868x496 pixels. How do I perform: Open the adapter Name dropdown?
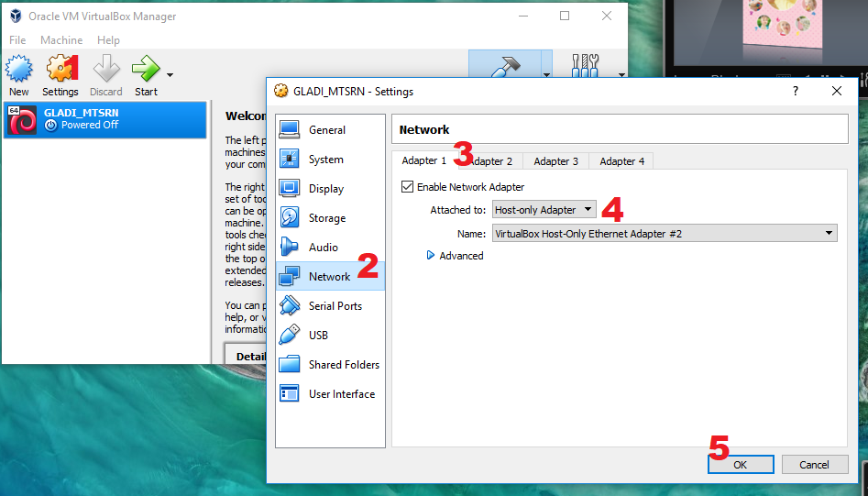tap(665, 234)
